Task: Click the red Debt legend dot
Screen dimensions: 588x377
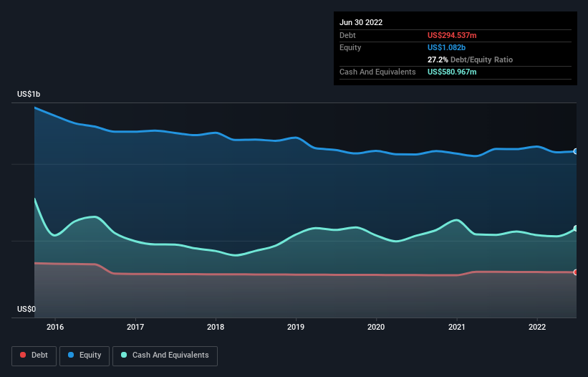Action: [23, 355]
